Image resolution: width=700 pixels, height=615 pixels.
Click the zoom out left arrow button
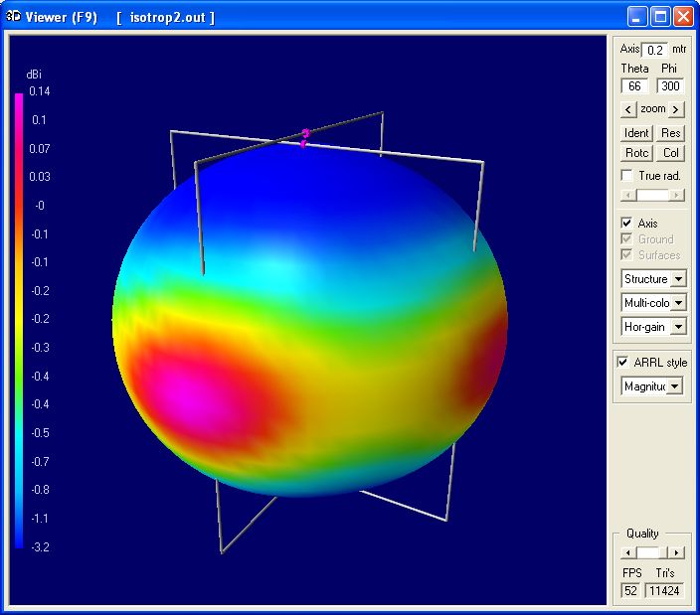point(627,109)
